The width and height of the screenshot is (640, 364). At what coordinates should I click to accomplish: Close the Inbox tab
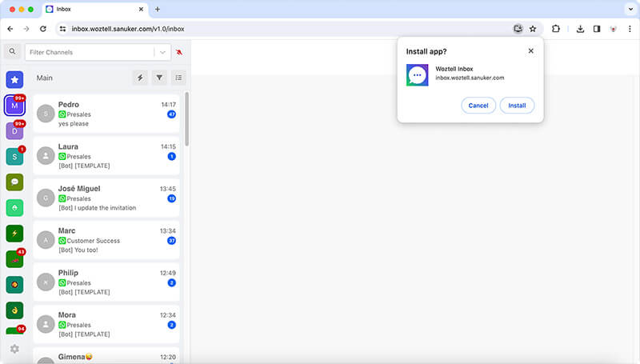(141, 9)
